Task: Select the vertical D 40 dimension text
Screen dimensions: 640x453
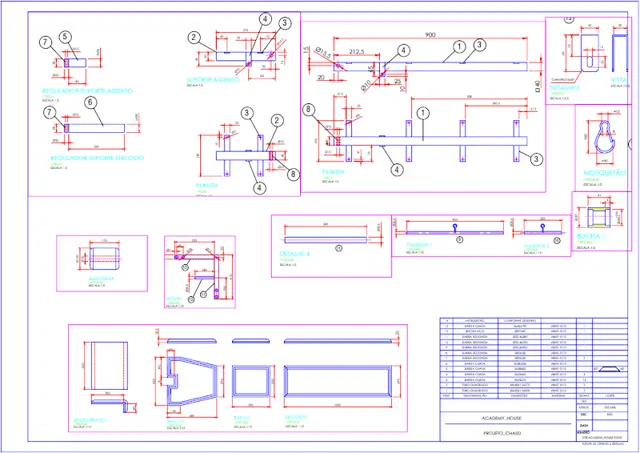Action: tap(538, 86)
